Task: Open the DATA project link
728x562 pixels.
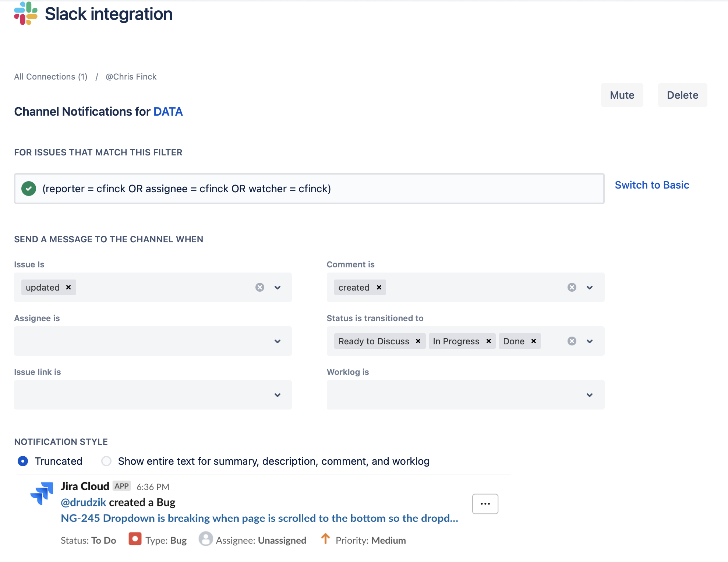Action: (x=168, y=112)
